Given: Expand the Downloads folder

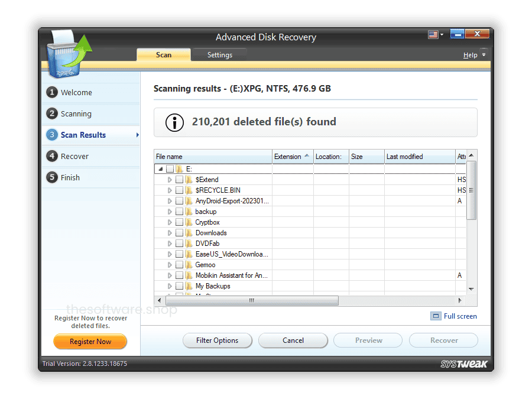Looking at the screenshot, I should [170, 233].
